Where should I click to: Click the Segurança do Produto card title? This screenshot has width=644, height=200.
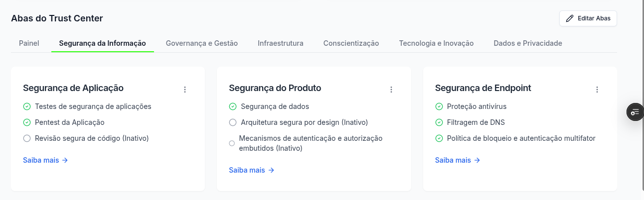[x=275, y=88]
